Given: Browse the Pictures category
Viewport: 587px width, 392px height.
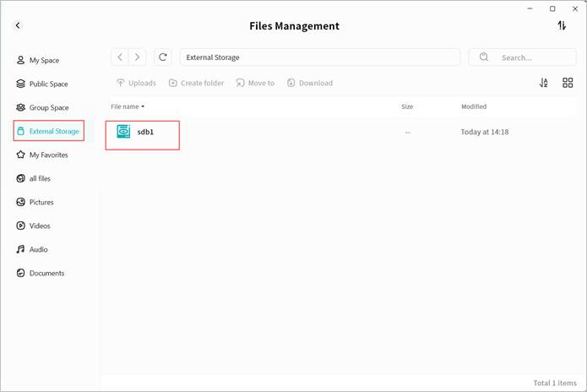Looking at the screenshot, I should coord(41,203).
